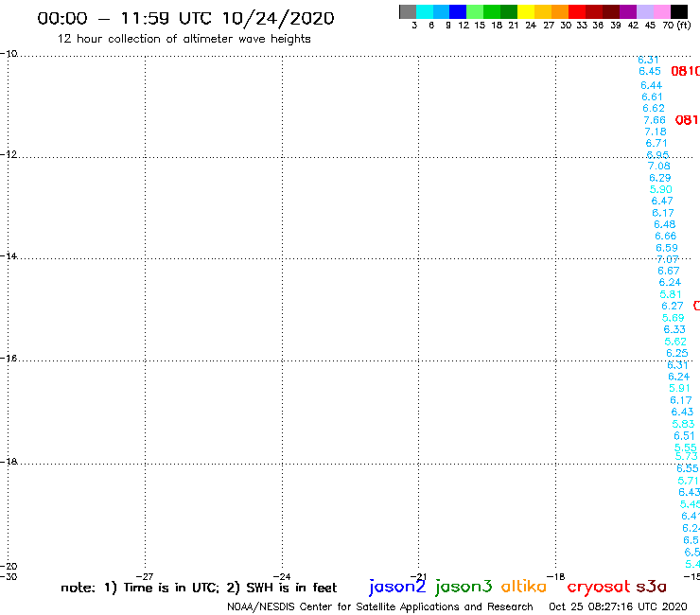This screenshot has height=615, width=700.
Task: Click the note about UTC time and SWH feet
Action: (199, 588)
